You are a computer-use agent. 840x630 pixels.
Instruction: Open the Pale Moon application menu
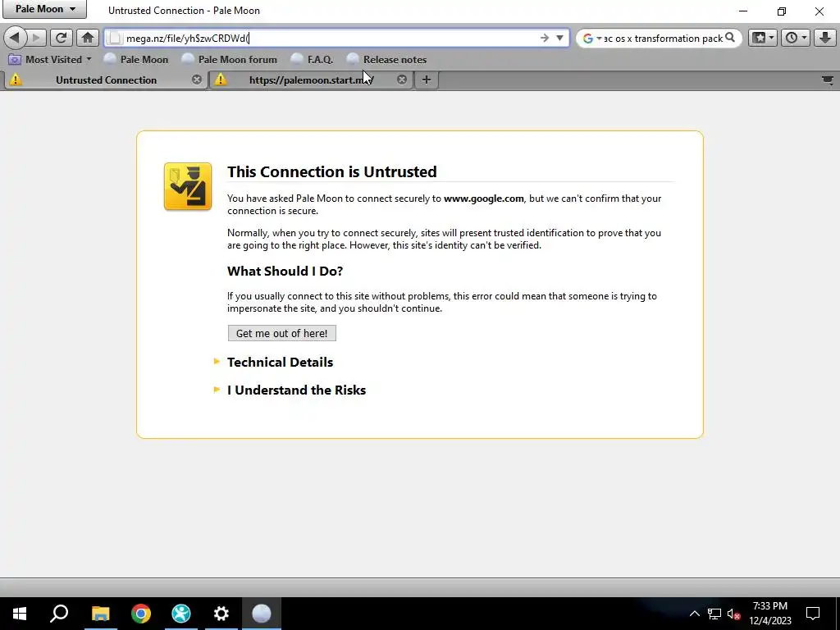tap(44, 9)
